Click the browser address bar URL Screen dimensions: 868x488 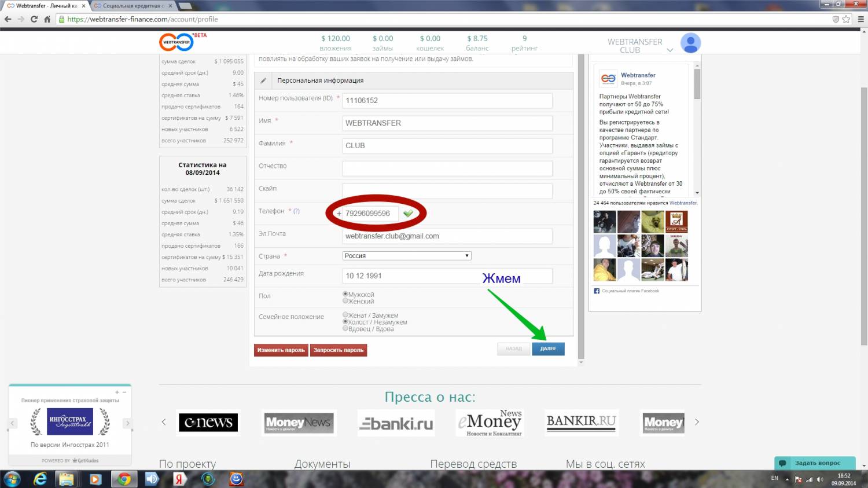[142, 19]
